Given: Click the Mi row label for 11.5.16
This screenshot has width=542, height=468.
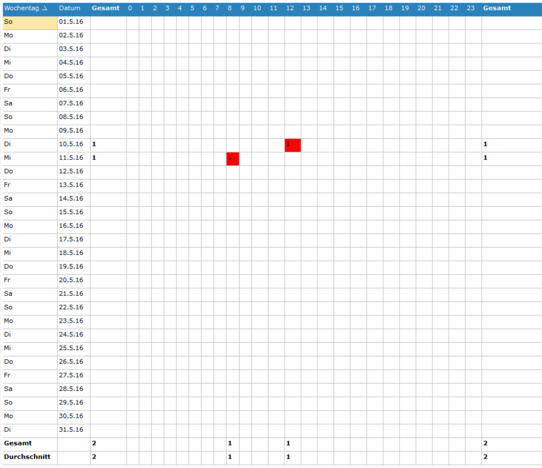Looking at the screenshot, I should (7, 158).
